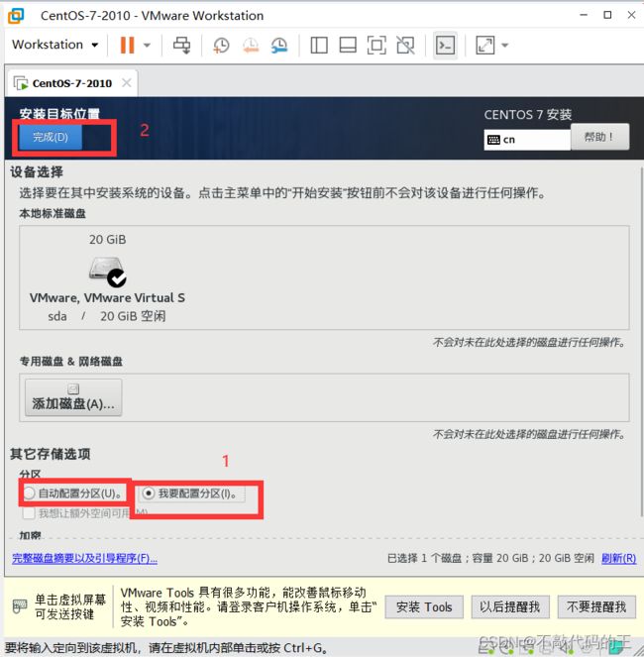The height and width of the screenshot is (657, 644).
Task: Click the 已选择 1 个磁盘 status text
Action: [x=490, y=558]
